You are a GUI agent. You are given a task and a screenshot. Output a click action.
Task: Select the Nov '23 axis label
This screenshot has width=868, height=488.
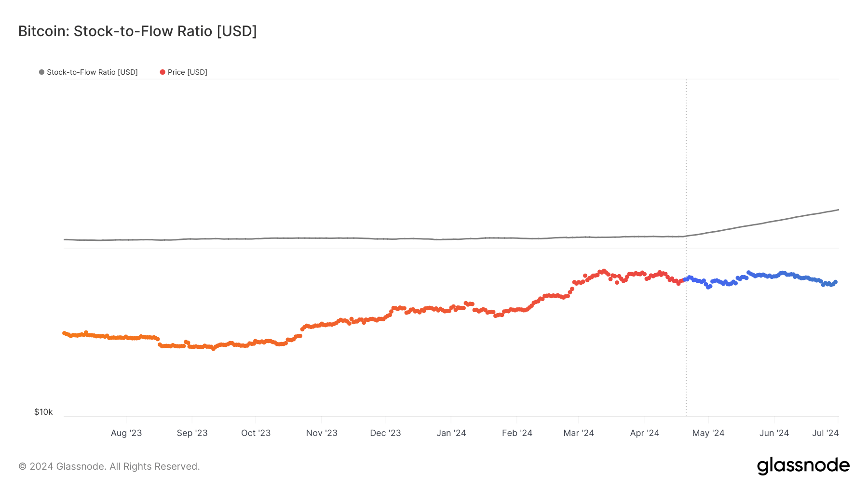322,433
